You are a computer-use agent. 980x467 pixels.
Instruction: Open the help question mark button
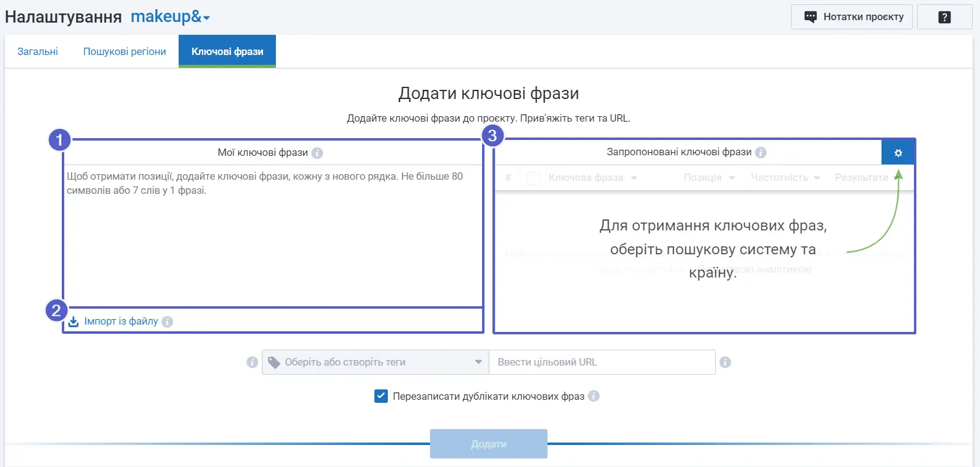(945, 17)
